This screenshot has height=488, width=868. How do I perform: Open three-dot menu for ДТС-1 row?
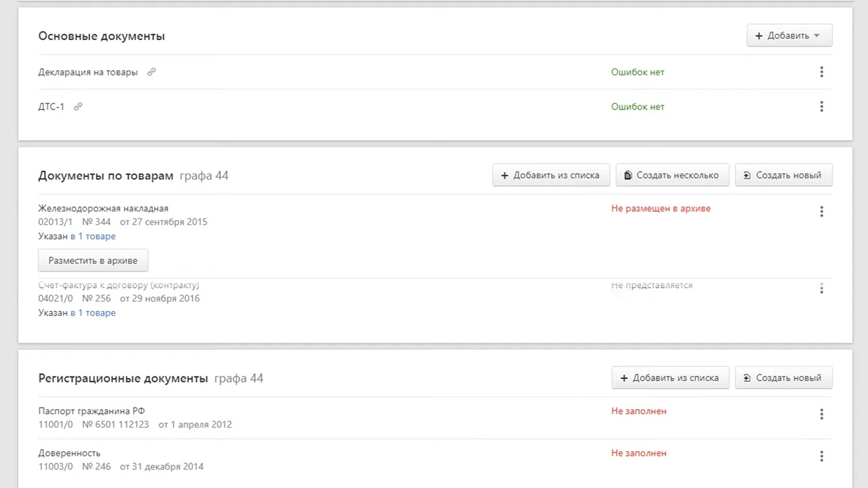pos(821,107)
